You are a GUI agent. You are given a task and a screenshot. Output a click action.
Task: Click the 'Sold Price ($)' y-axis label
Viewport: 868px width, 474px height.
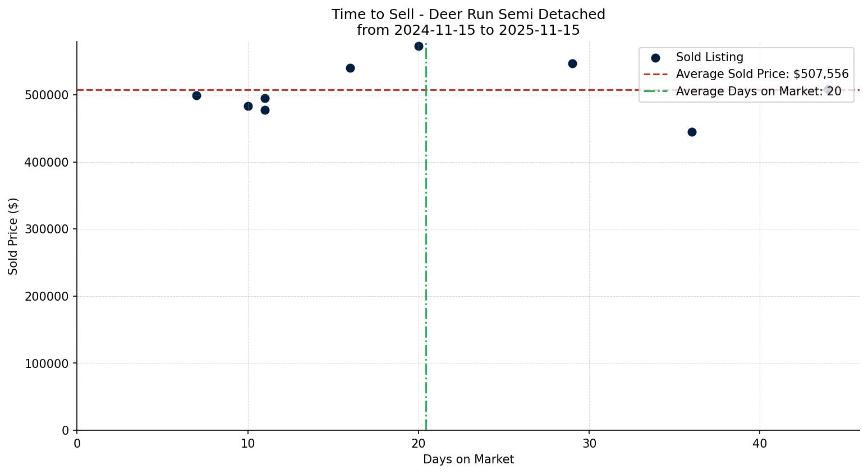[x=13, y=236]
